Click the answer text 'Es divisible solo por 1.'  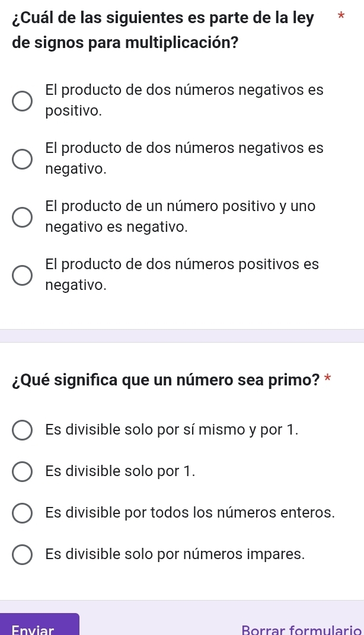coord(120,471)
